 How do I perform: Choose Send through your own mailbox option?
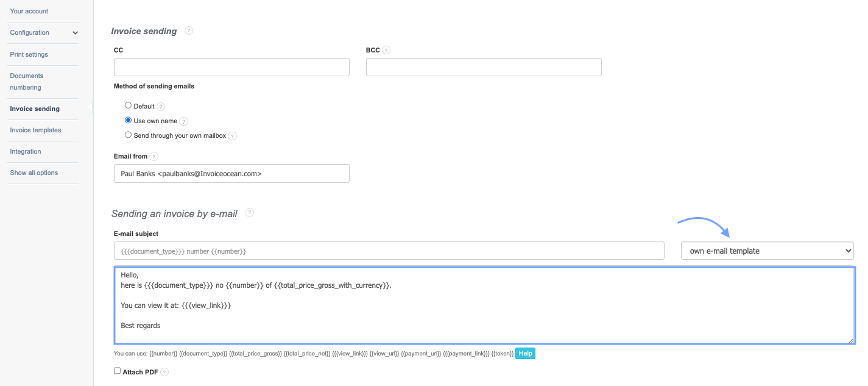pyautogui.click(x=128, y=135)
